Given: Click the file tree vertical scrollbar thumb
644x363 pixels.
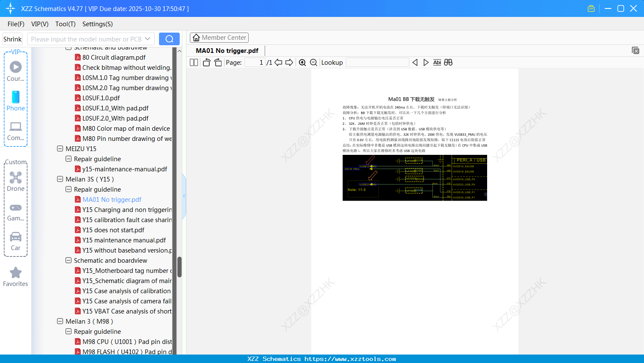Looking at the screenshot, I should pyautogui.click(x=179, y=267).
